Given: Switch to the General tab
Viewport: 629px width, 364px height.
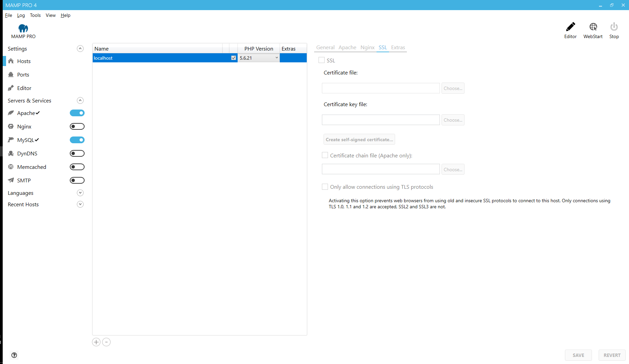Looking at the screenshot, I should pos(325,48).
